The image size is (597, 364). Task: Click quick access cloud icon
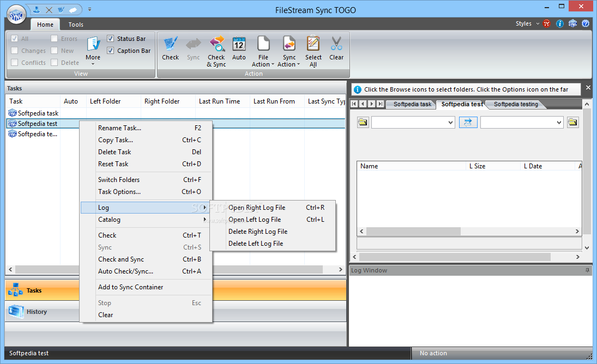(x=73, y=9)
